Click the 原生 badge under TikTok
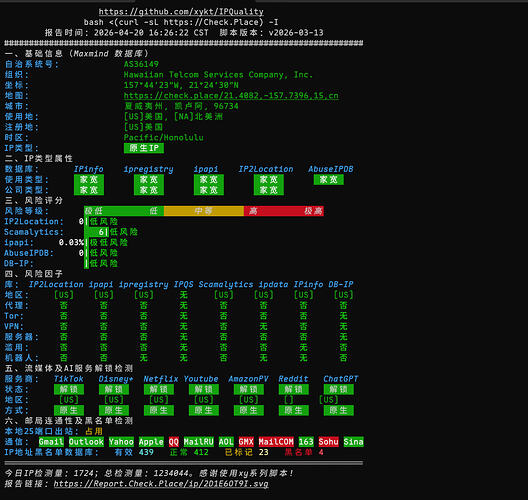Image resolution: width=528 pixels, height=500 pixels. (69, 410)
